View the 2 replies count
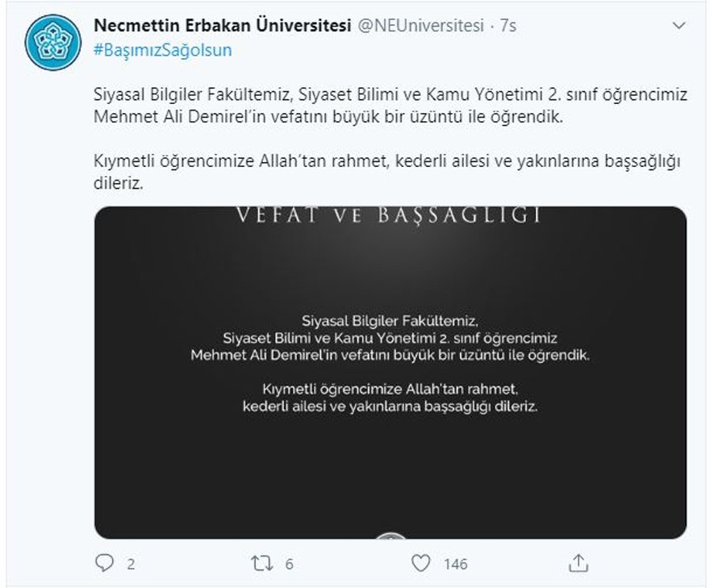Viewport: 710px width, 588px height. click(x=131, y=564)
